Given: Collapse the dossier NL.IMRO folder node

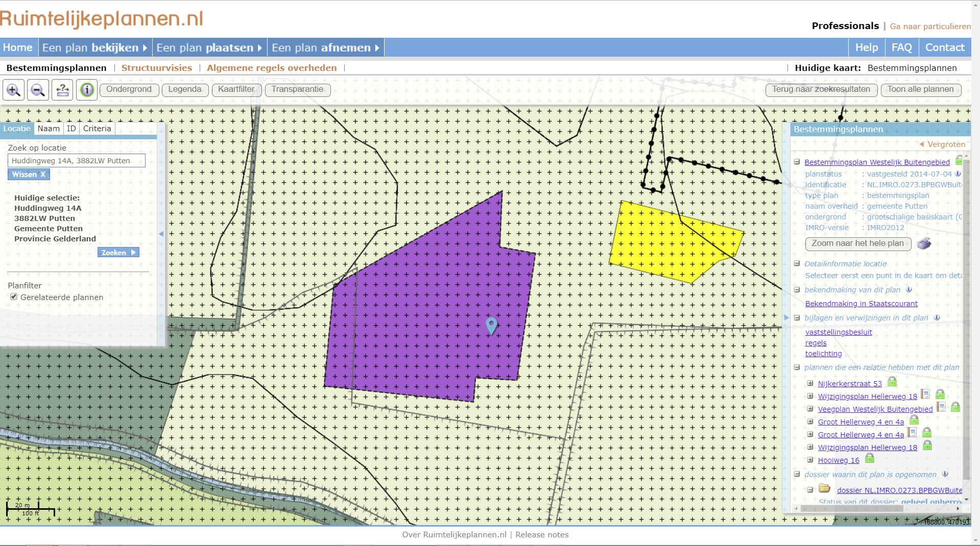Looking at the screenshot, I should click(810, 490).
